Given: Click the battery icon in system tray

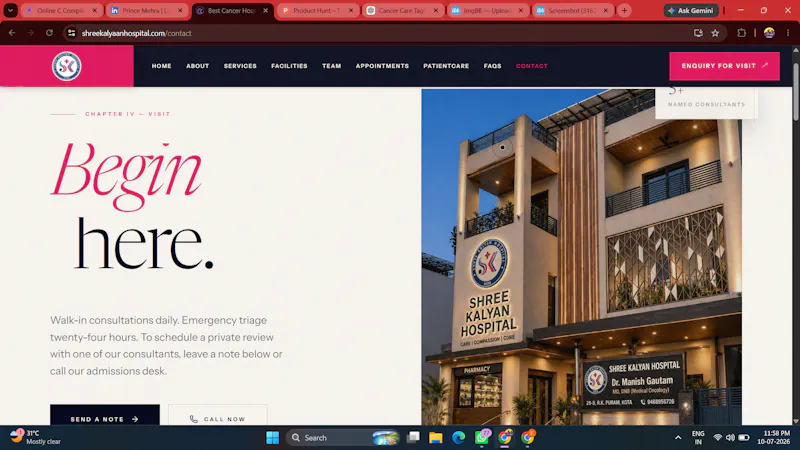Looking at the screenshot, I should tap(744, 438).
